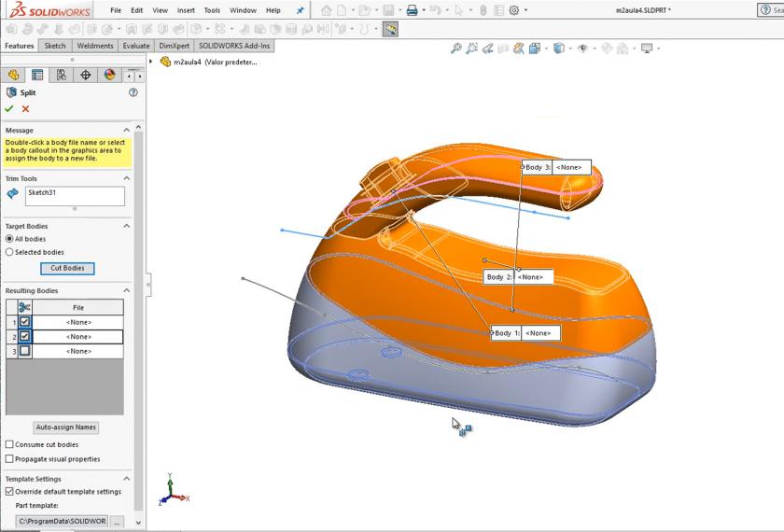Screen dimensions: 784x532
Task: Click the Cut Bodies button
Action: 67,268
